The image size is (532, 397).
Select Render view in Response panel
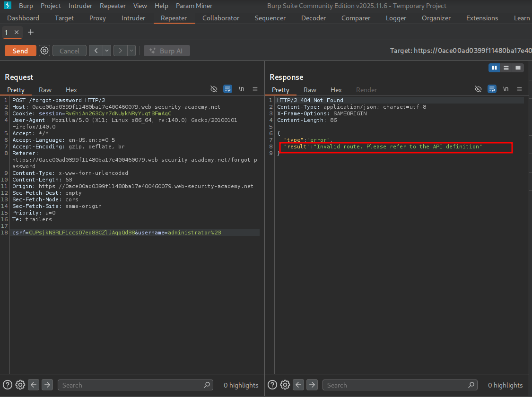(x=366, y=90)
